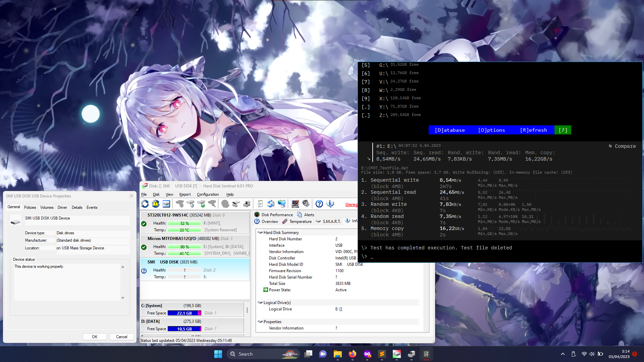Image resolution: width=644 pixels, height=362 pixels.
Task: Click the 90 % health bar of Micron disk
Action: click(x=184, y=247)
